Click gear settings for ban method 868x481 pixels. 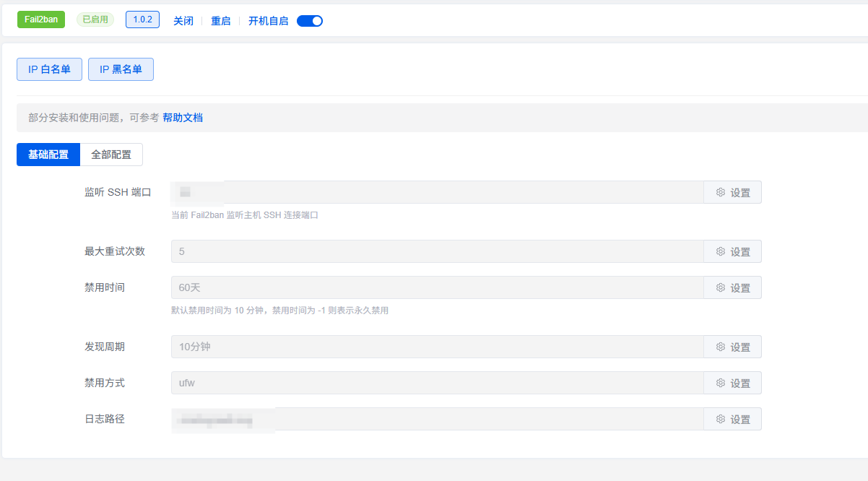coord(732,383)
